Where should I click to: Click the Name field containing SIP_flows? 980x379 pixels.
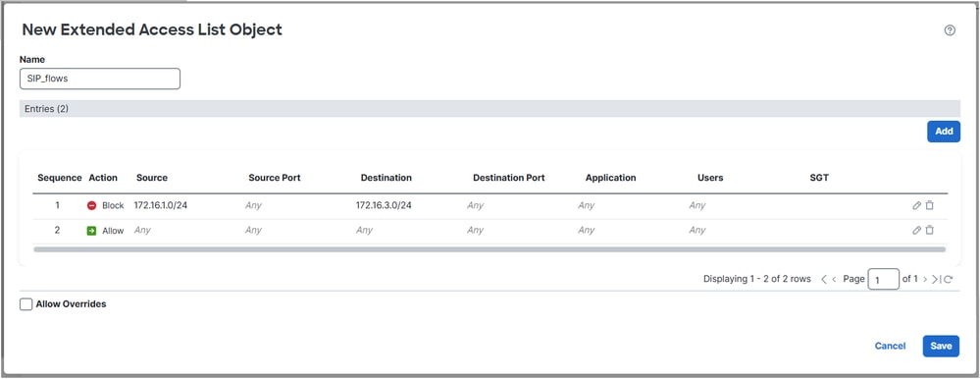tap(100, 79)
